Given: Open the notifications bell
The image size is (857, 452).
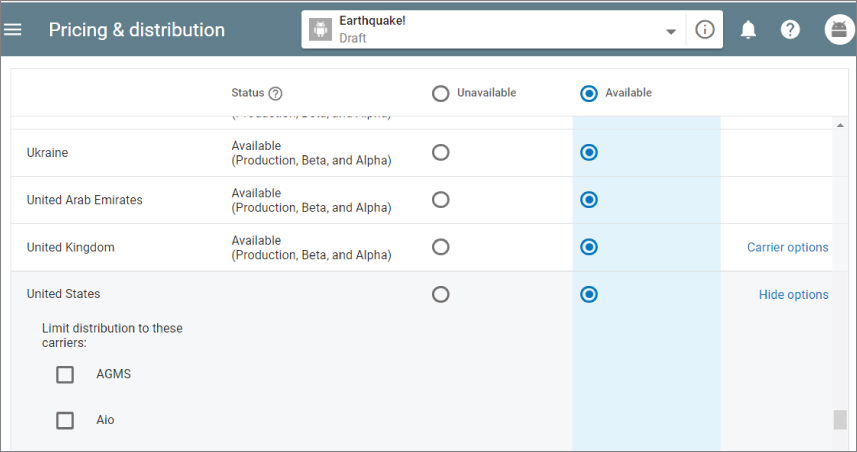Looking at the screenshot, I should [x=748, y=29].
